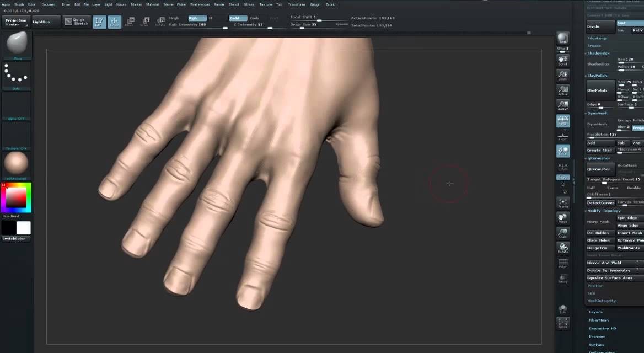644x353 pixels.
Task: Open the Texture Off selector
Action: pyautogui.click(x=17, y=136)
